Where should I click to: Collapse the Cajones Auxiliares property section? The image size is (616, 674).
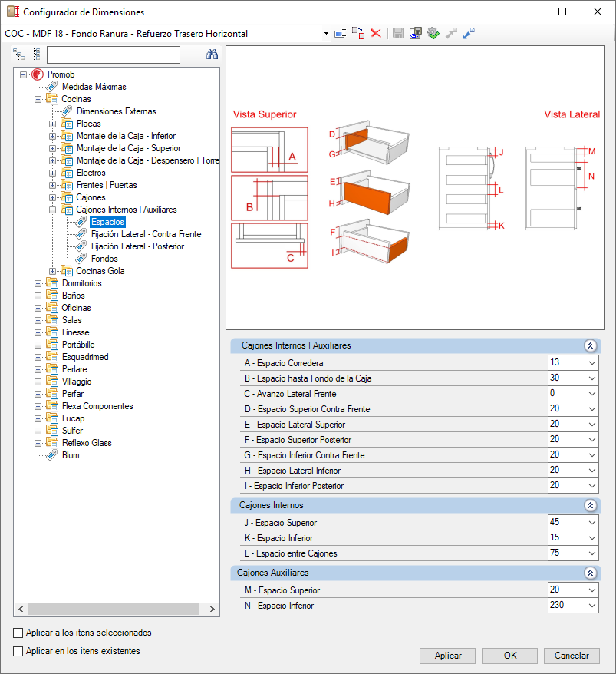click(590, 573)
